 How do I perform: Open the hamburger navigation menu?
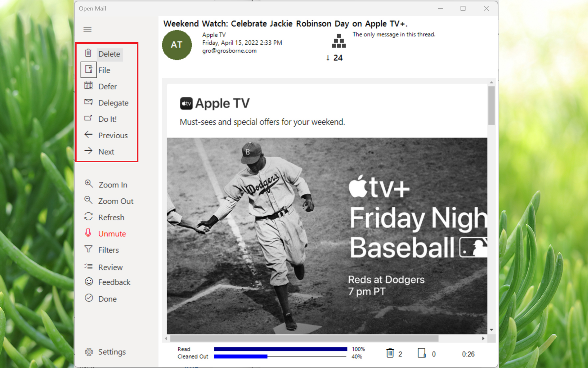tap(88, 29)
